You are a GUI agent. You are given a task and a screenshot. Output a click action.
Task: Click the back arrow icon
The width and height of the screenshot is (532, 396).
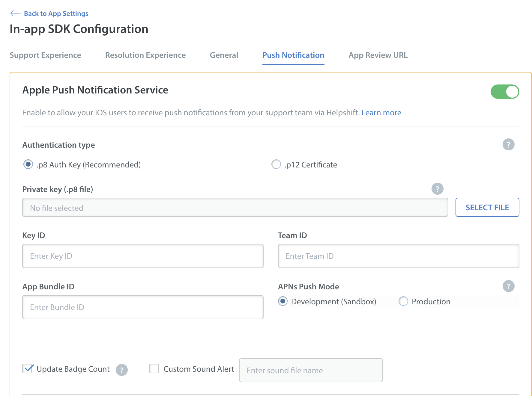15,13
